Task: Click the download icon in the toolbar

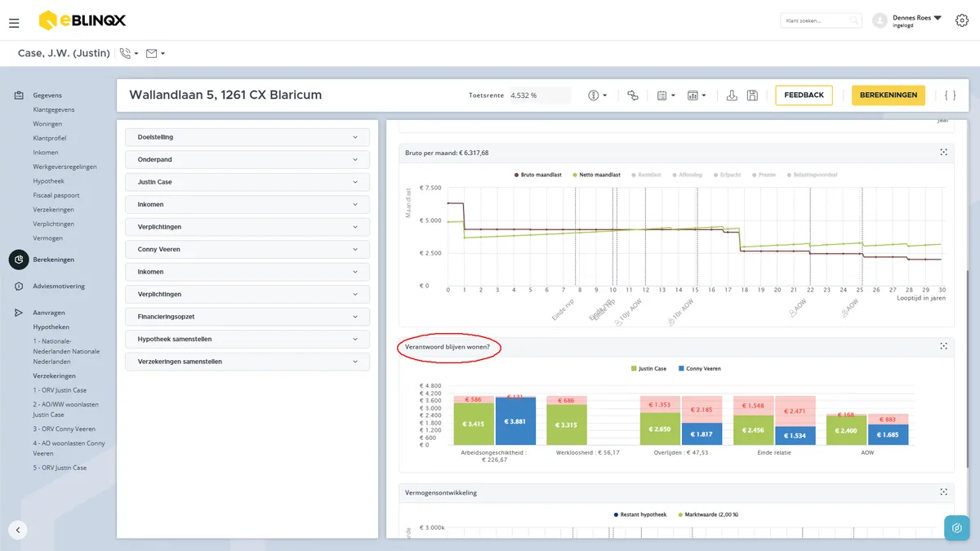Action: [732, 96]
